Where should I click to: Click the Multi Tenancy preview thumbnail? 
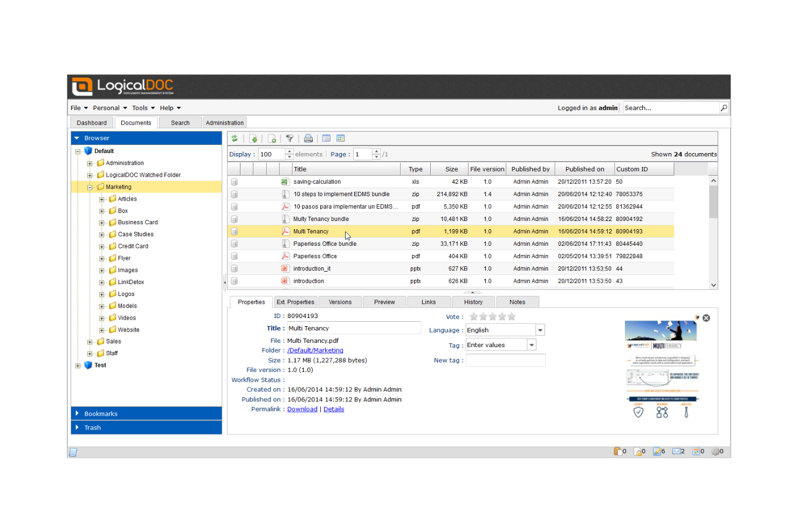pyautogui.click(x=663, y=370)
